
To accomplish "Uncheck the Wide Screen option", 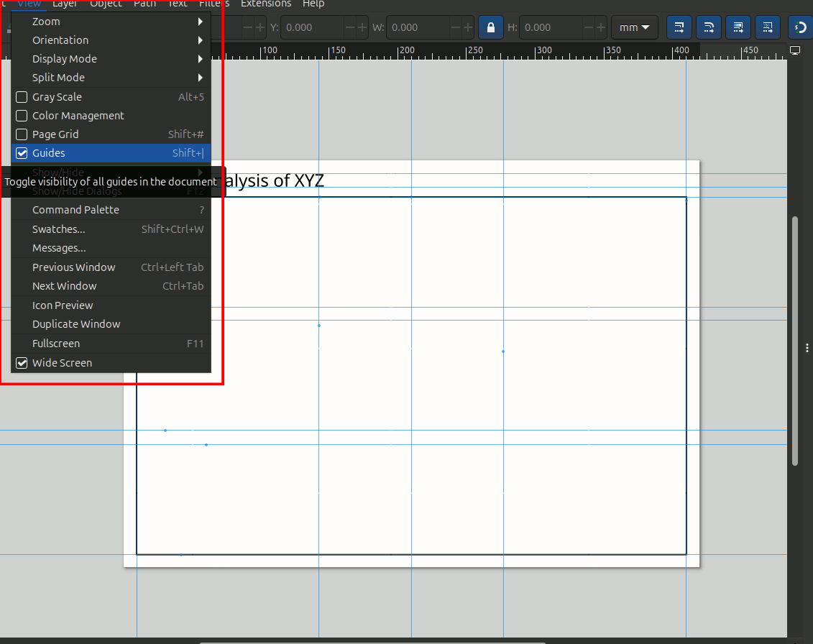I will point(22,363).
